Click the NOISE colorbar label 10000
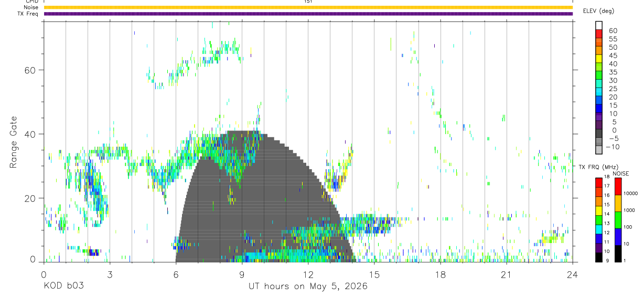The height and width of the screenshot is (297, 644). point(630,193)
